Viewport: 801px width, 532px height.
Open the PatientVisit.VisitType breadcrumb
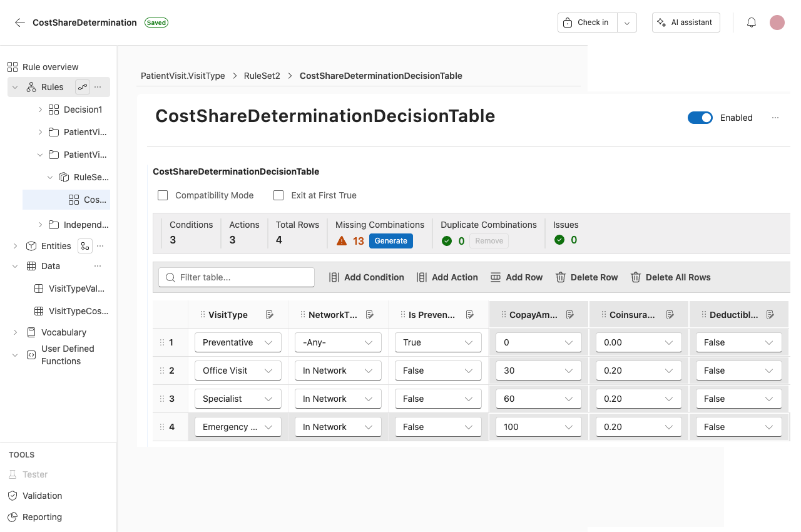[x=183, y=75]
